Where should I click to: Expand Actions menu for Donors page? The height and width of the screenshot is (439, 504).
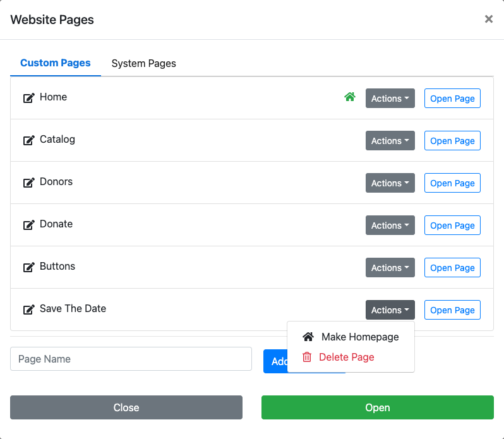click(390, 183)
